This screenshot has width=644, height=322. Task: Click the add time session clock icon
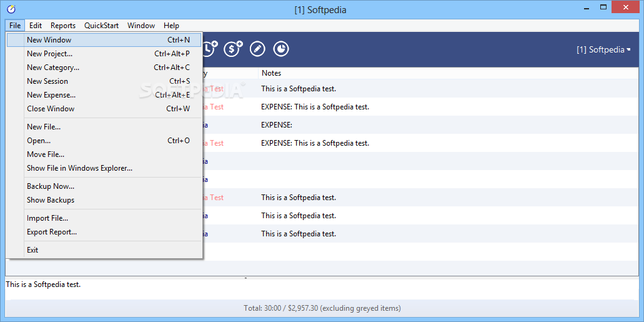point(211,49)
